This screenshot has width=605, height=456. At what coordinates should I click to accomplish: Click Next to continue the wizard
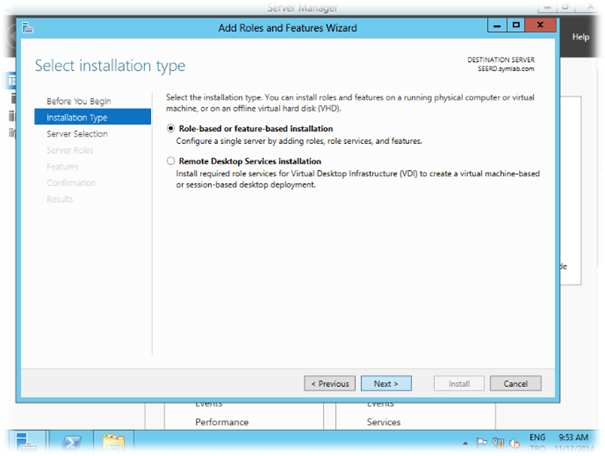(386, 383)
